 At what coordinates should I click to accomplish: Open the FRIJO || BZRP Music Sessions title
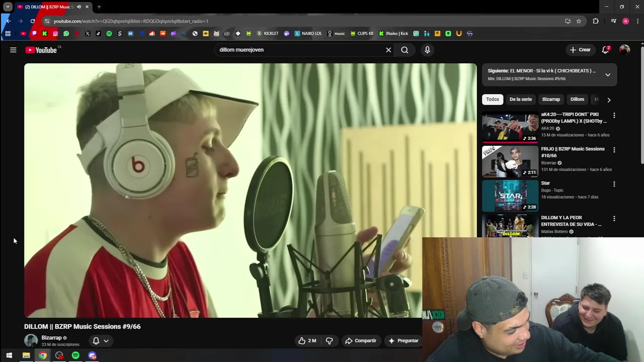(573, 152)
